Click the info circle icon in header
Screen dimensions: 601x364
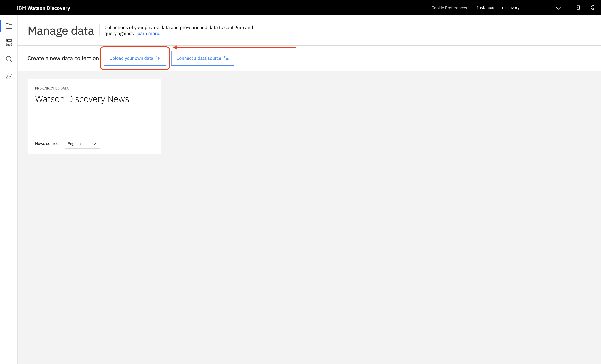[x=593, y=8]
